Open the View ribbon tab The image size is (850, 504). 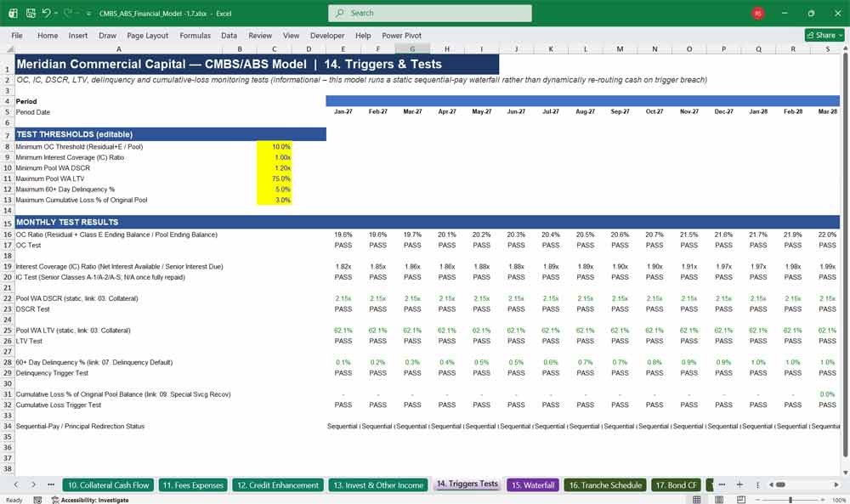(291, 35)
